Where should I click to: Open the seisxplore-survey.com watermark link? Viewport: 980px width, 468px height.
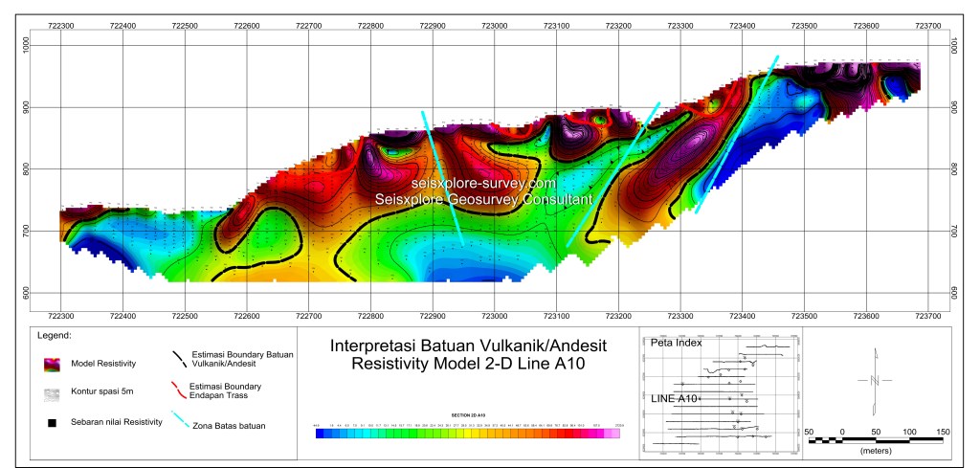(483, 182)
